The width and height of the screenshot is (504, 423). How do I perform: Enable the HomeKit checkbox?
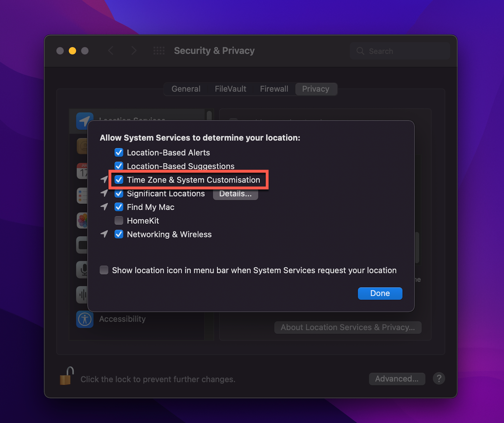pos(119,220)
